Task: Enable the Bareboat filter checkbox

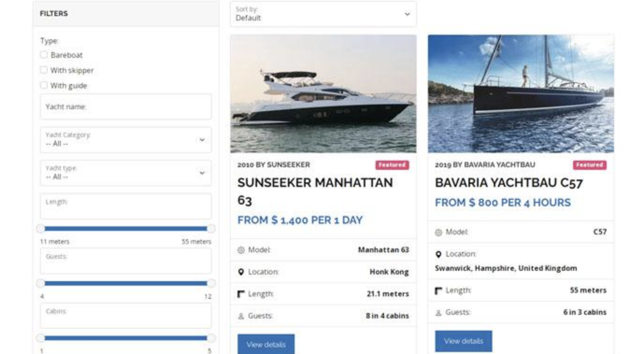Action: point(44,55)
